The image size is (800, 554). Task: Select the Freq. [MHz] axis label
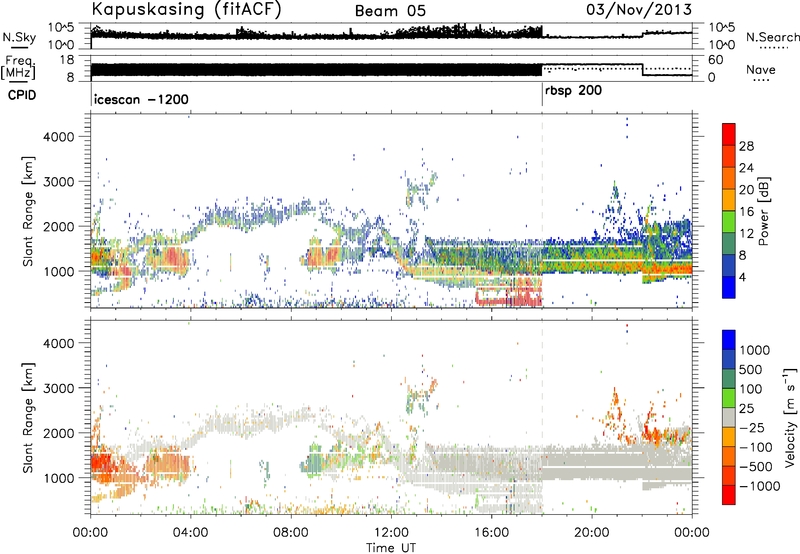click(x=18, y=68)
